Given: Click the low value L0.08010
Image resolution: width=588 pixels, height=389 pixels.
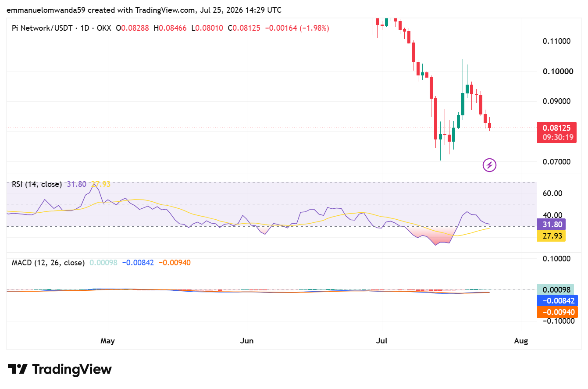Looking at the screenshot, I should [x=207, y=28].
